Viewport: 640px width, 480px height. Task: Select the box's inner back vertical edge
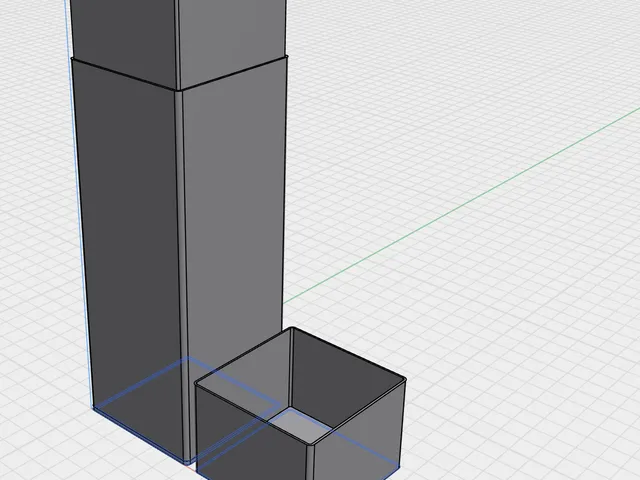291,368
